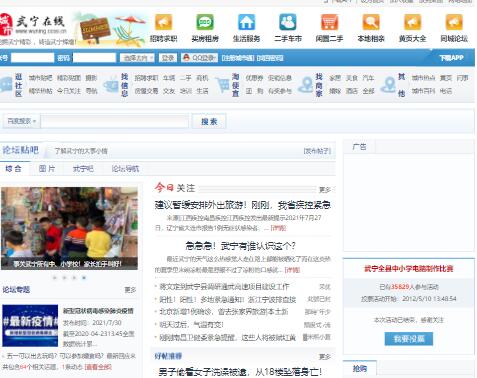The width and height of the screenshot is (477, 378).
Task: Expand the login options dropdown beside password
Action: 137,58
